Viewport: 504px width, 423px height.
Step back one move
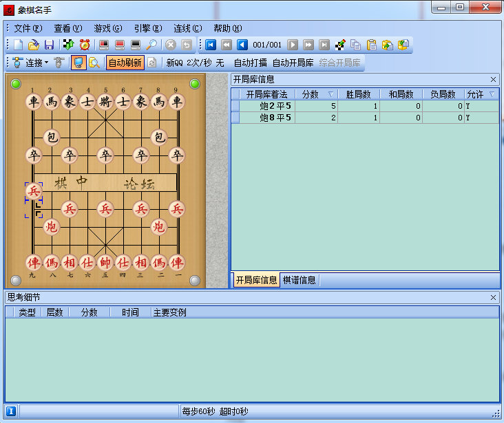coord(242,45)
